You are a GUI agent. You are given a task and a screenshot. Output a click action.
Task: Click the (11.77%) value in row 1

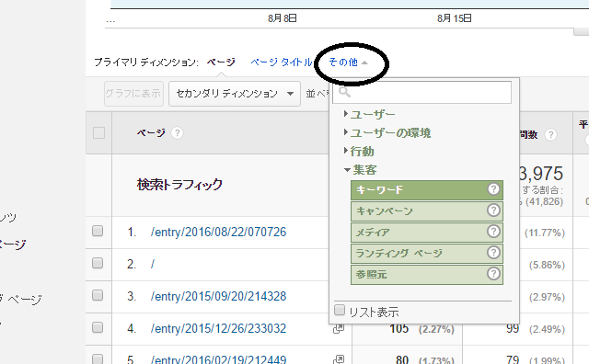545,233
